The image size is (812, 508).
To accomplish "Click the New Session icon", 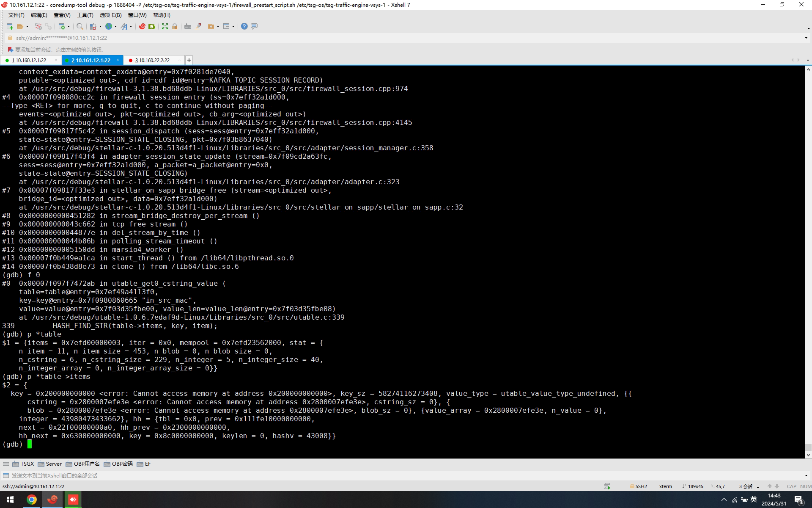I will pos(10,26).
